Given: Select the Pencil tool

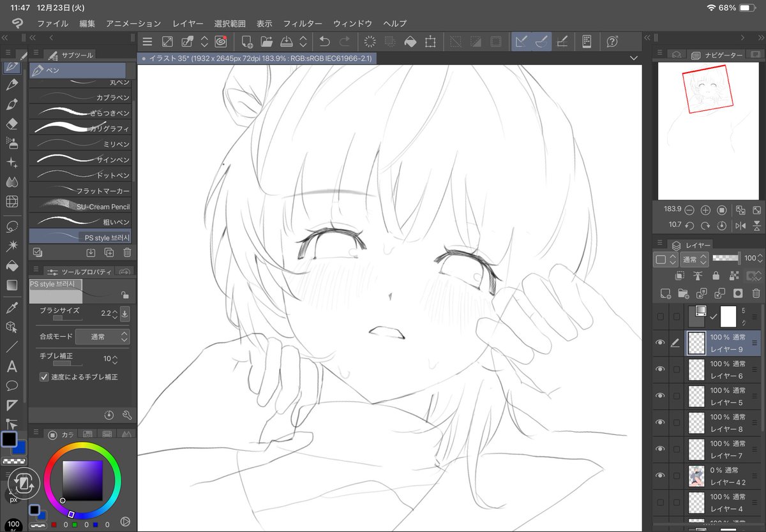Looking at the screenshot, I should tap(11, 85).
